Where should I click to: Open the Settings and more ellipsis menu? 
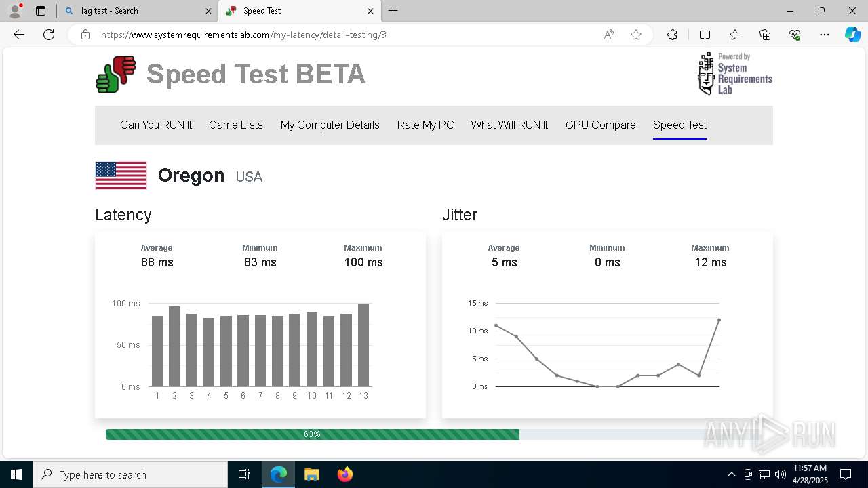(x=825, y=35)
